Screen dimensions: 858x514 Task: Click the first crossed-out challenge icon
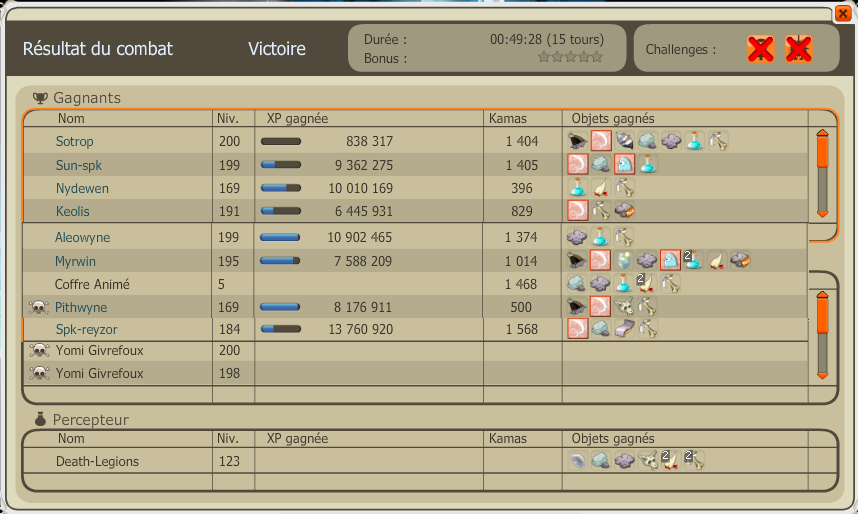click(761, 49)
